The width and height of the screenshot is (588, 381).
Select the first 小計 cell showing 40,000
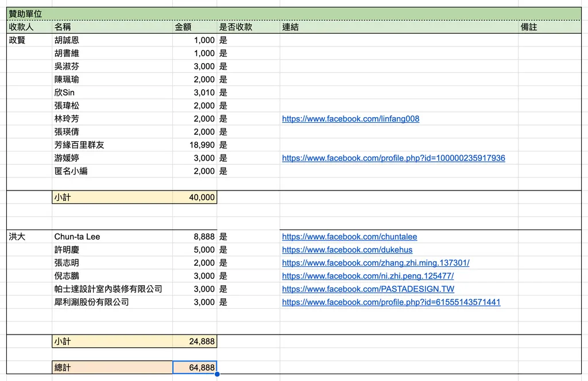click(x=195, y=197)
